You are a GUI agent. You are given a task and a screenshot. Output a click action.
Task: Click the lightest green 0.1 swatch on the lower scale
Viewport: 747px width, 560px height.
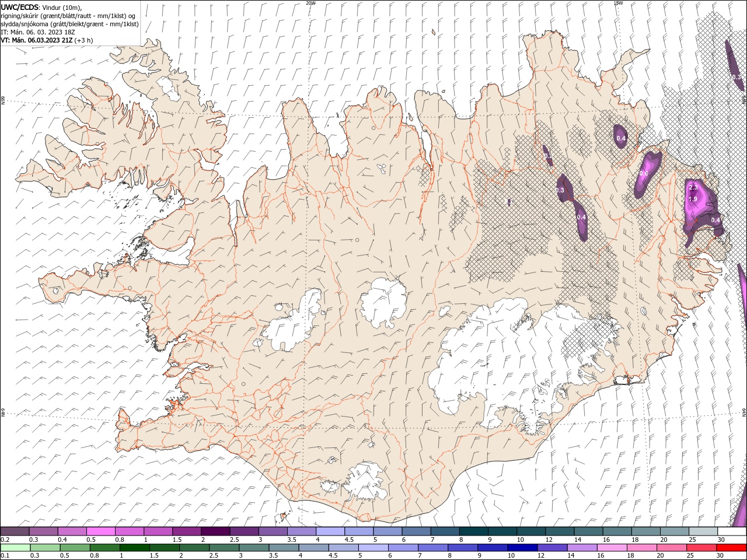15,548
